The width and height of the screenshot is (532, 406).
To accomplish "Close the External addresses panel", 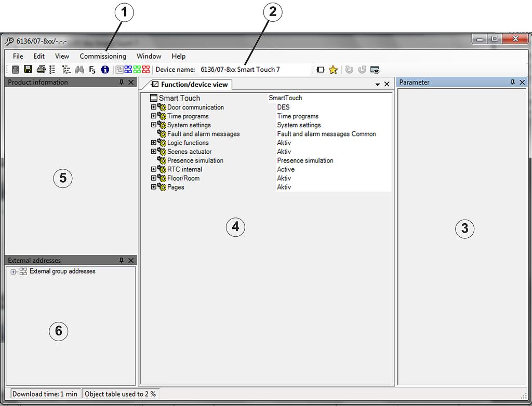I will tap(131, 260).
